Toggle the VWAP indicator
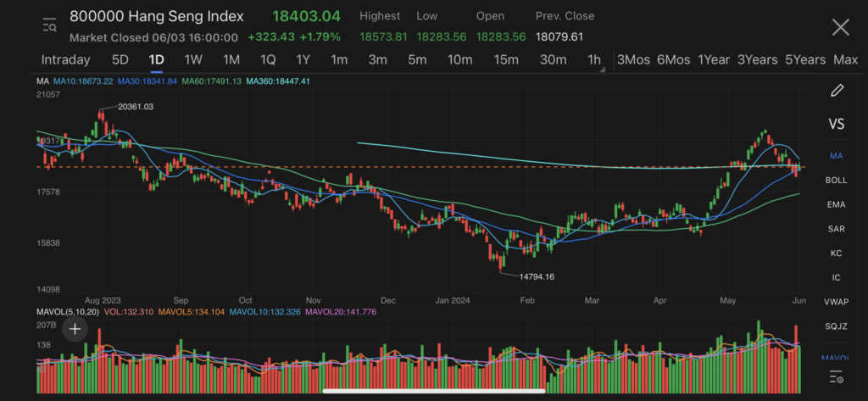The image size is (868, 401). coord(836,302)
